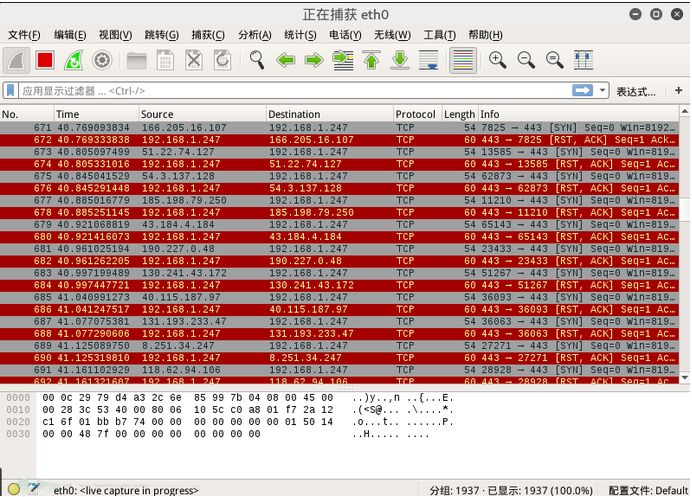The width and height of the screenshot is (692, 497).
Task: Click the 配置文件: Default profile selector
Action: point(648,490)
